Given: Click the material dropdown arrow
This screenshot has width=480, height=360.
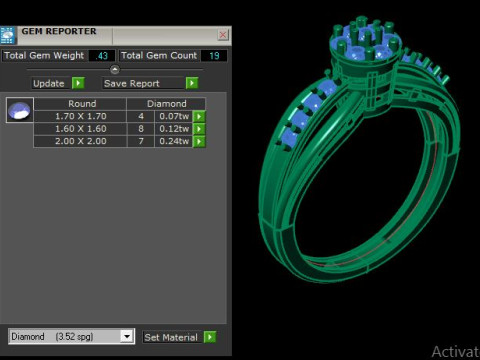Looking at the screenshot, I should tap(127, 337).
